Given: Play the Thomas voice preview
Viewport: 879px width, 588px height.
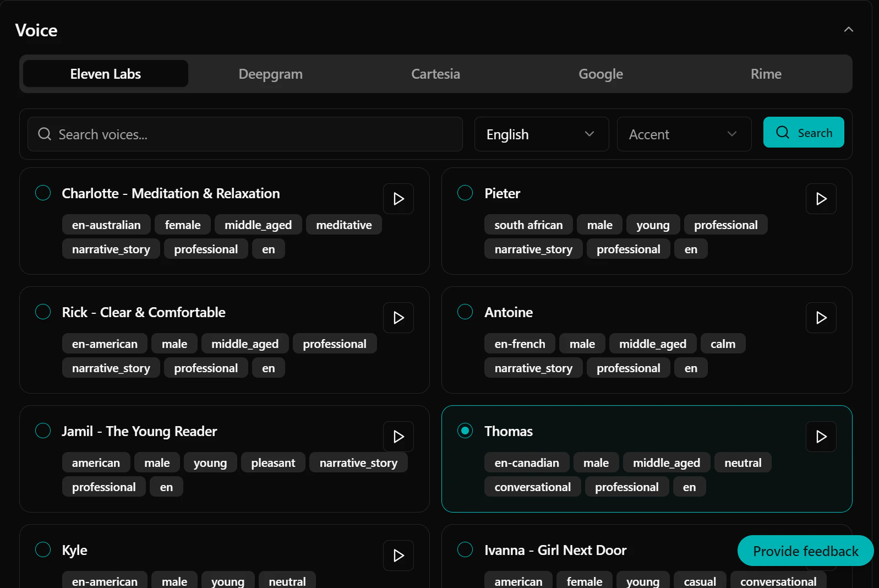Looking at the screenshot, I should click(821, 437).
